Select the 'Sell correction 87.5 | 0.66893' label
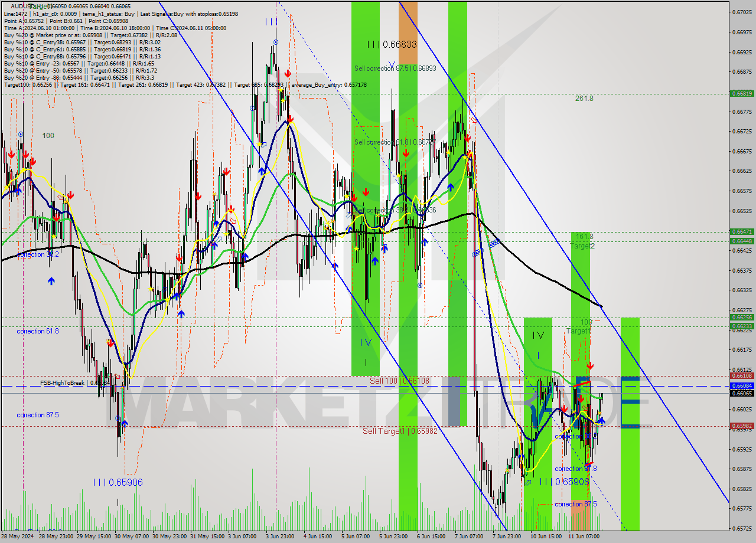The height and width of the screenshot is (543, 756). tap(395, 68)
